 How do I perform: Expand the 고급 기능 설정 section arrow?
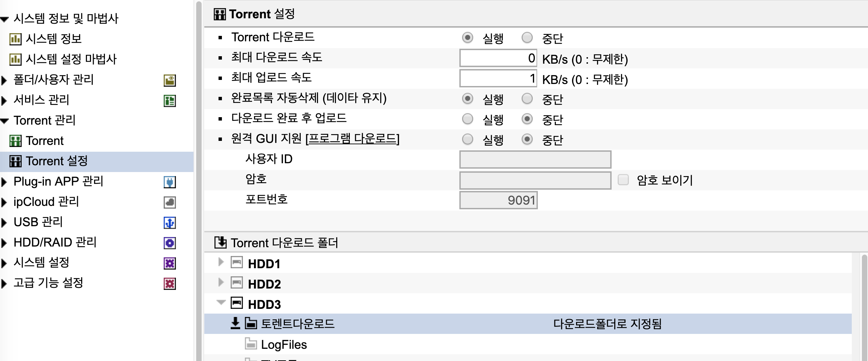point(4,283)
